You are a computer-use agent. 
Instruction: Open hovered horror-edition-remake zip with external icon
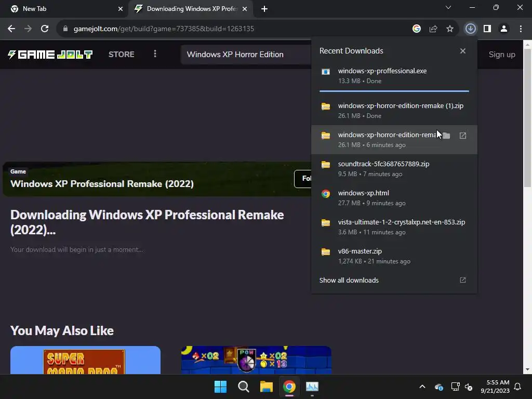click(x=463, y=136)
